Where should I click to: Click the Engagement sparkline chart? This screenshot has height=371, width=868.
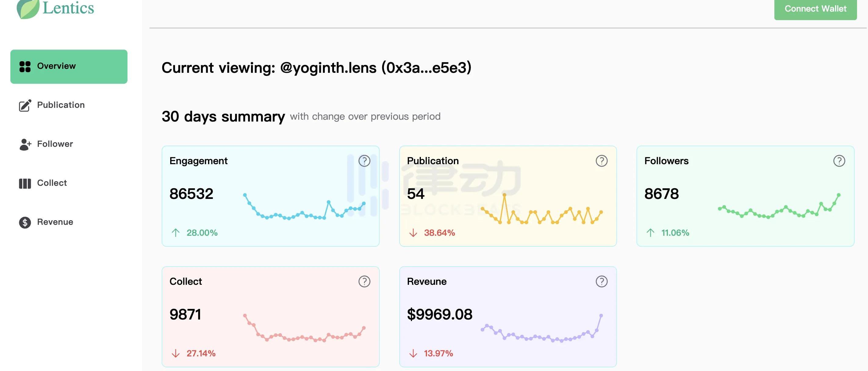click(x=304, y=207)
